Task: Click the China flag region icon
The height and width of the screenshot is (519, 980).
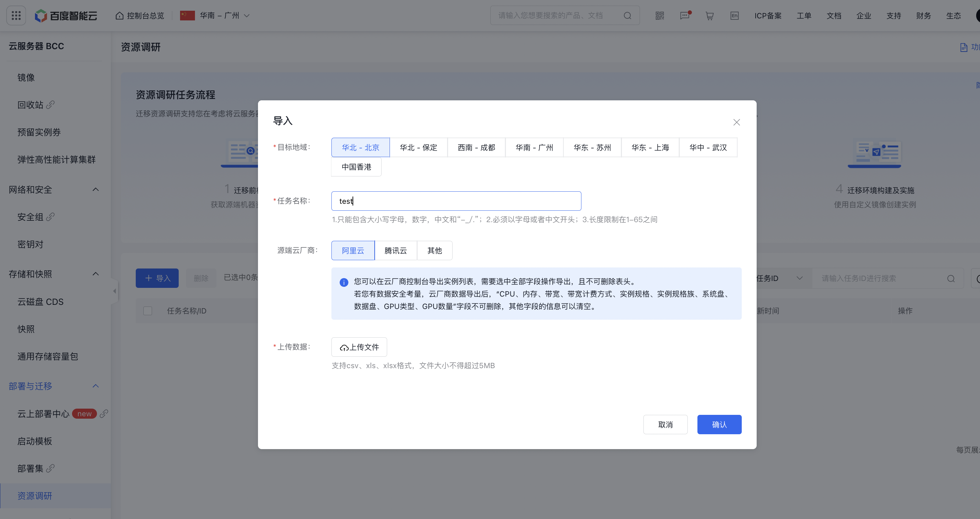Action: pos(187,16)
